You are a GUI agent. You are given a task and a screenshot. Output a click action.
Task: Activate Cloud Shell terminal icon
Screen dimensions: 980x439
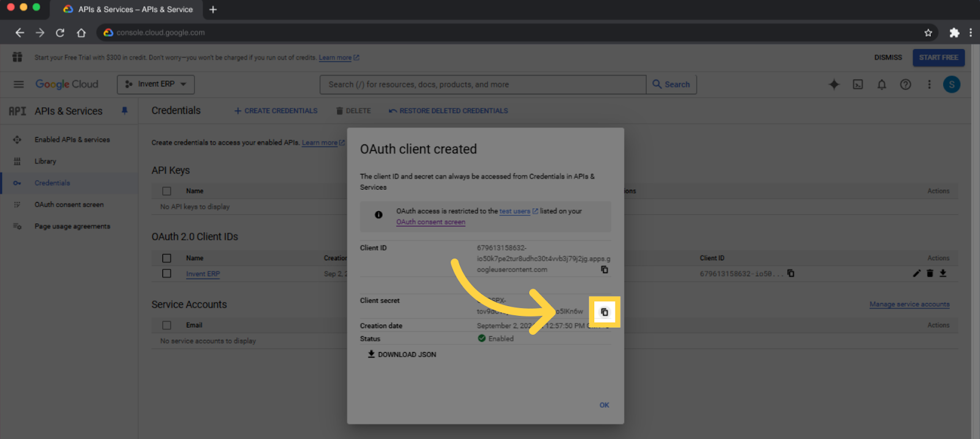point(858,84)
